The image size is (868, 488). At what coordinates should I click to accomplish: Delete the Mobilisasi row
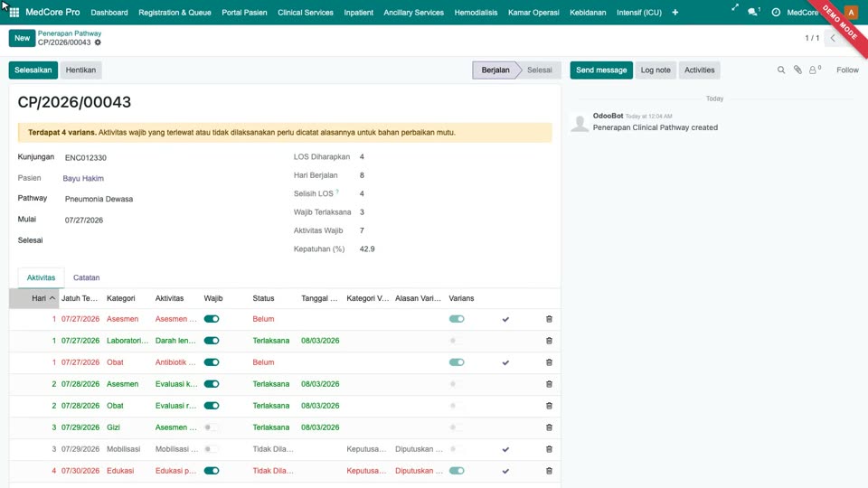point(549,449)
